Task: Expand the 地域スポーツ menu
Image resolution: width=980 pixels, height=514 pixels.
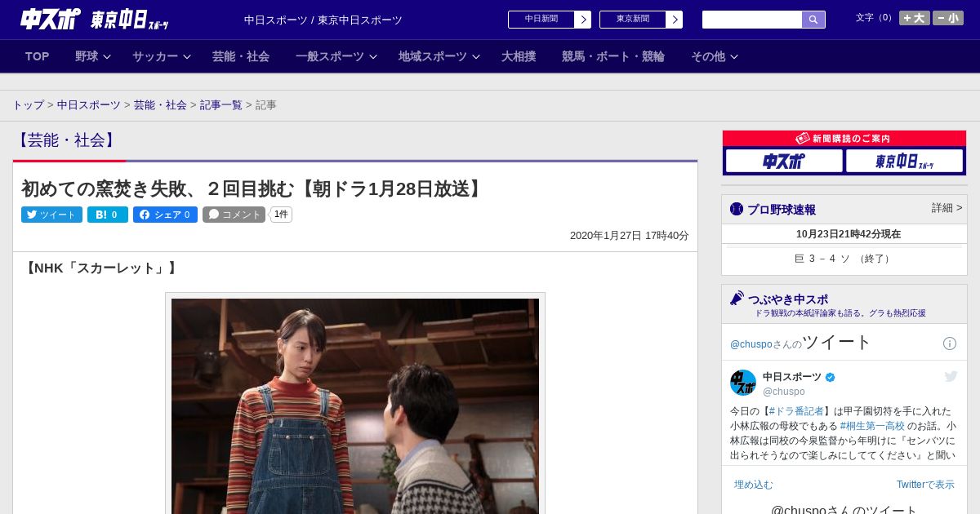Action: point(439,56)
